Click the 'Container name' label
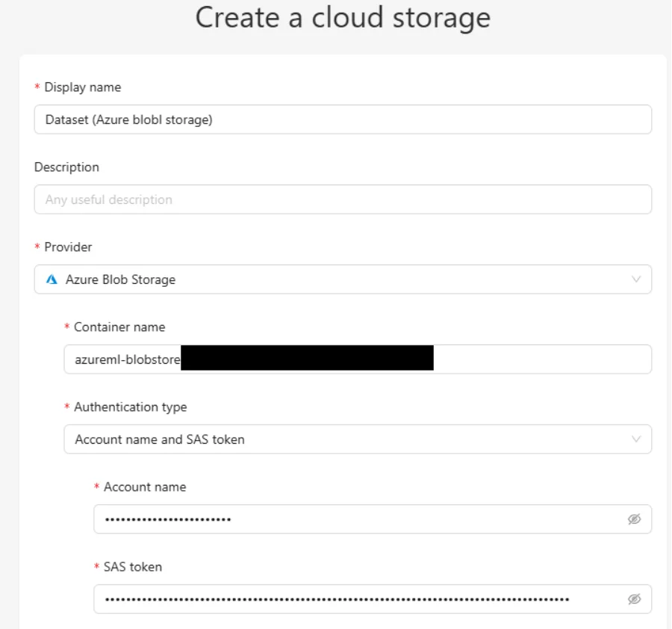 click(119, 327)
